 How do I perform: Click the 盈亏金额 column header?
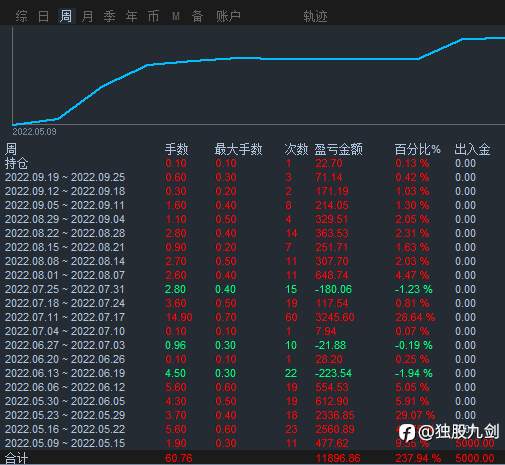tap(338, 149)
